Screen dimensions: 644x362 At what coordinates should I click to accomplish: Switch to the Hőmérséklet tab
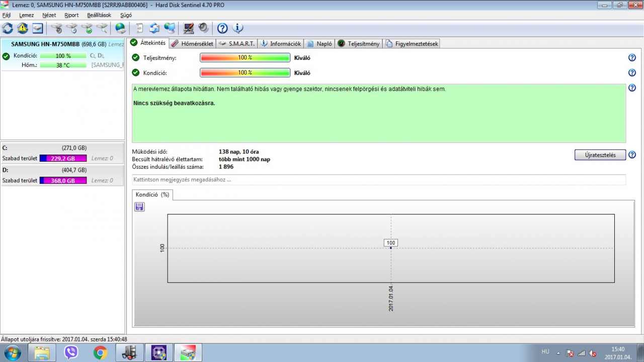click(193, 44)
